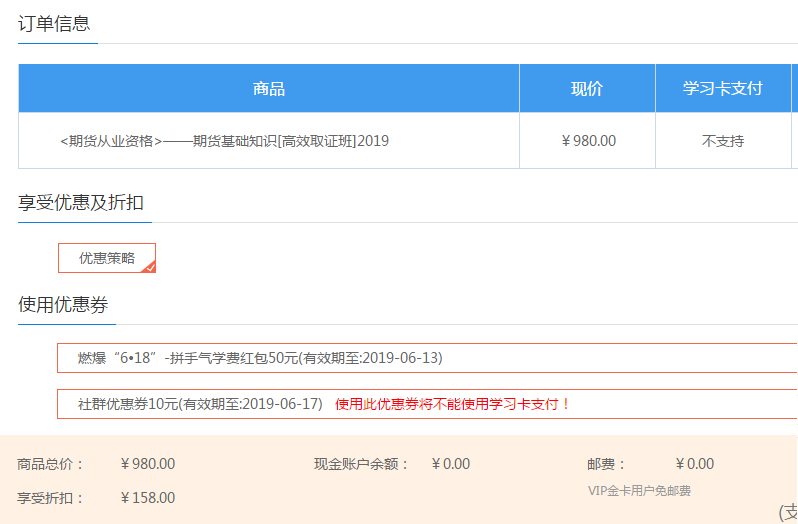Click the 现价 column header

click(x=587, y=89)
